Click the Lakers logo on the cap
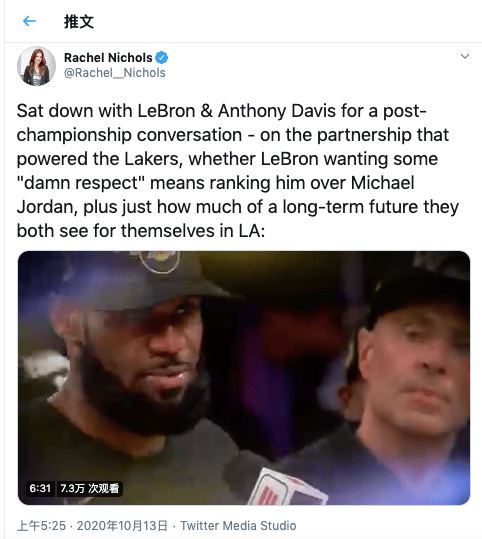This screenshot has height=539, width=482. (160, 261)
